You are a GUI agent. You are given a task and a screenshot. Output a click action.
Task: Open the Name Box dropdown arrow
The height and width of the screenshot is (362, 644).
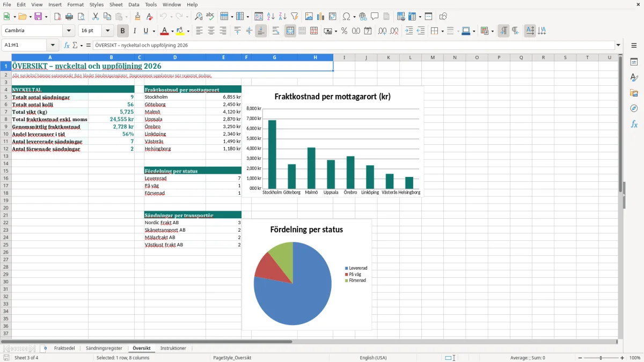[53, 46]
